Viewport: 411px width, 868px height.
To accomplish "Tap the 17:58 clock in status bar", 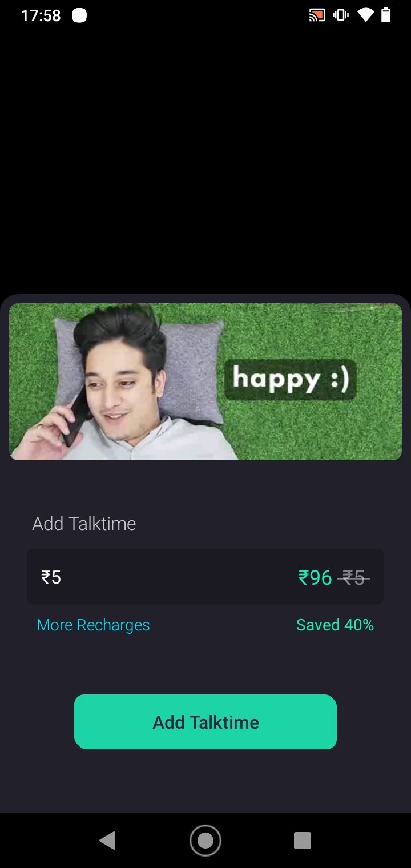I will point(41,15).
